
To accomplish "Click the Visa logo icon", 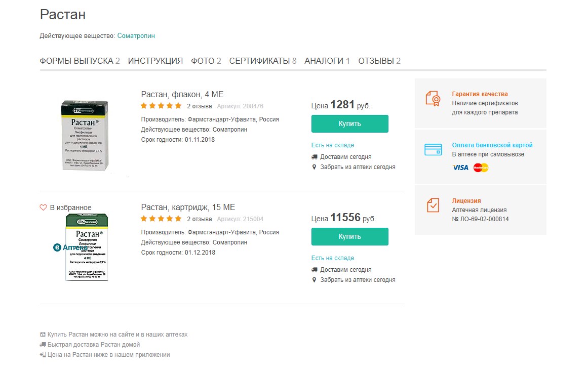I will coord(460,168).
